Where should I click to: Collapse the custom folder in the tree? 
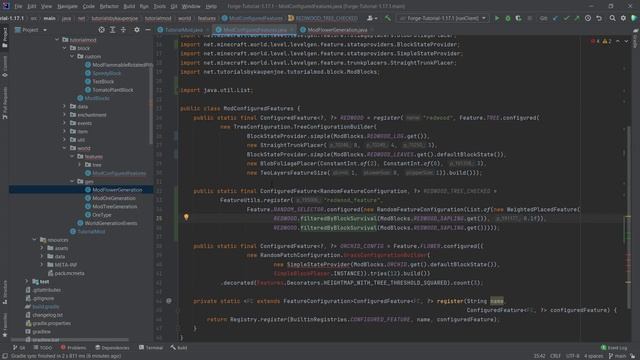coord(72,56)
